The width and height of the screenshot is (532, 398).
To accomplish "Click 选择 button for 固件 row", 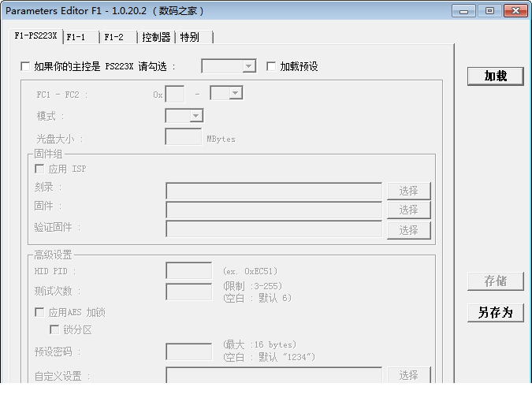I will [409, 210].
